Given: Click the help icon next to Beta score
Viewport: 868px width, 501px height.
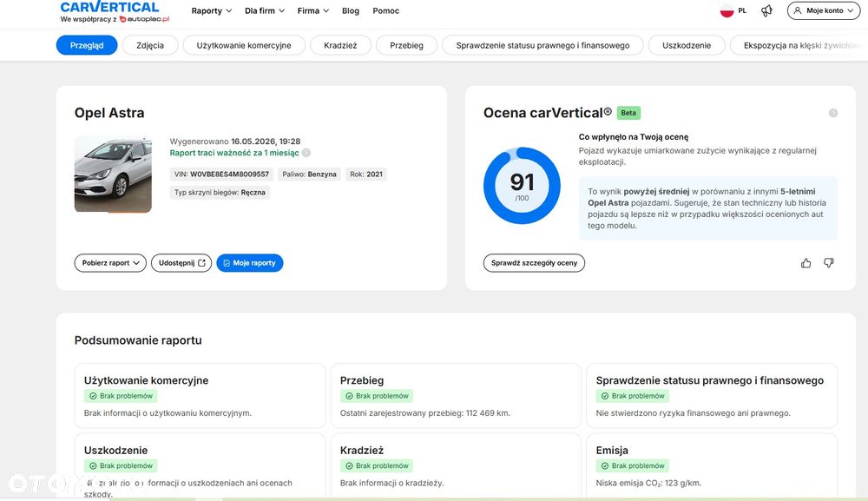Looking at the screenshot, I should (x=833, y=113).
